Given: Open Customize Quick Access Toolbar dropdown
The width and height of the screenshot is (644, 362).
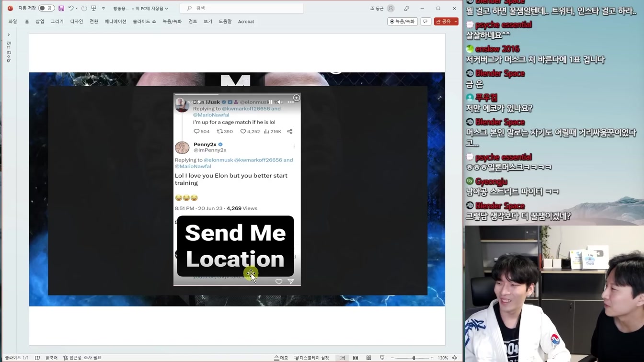Looking at the screenshot, I should (x=103, y=8).
